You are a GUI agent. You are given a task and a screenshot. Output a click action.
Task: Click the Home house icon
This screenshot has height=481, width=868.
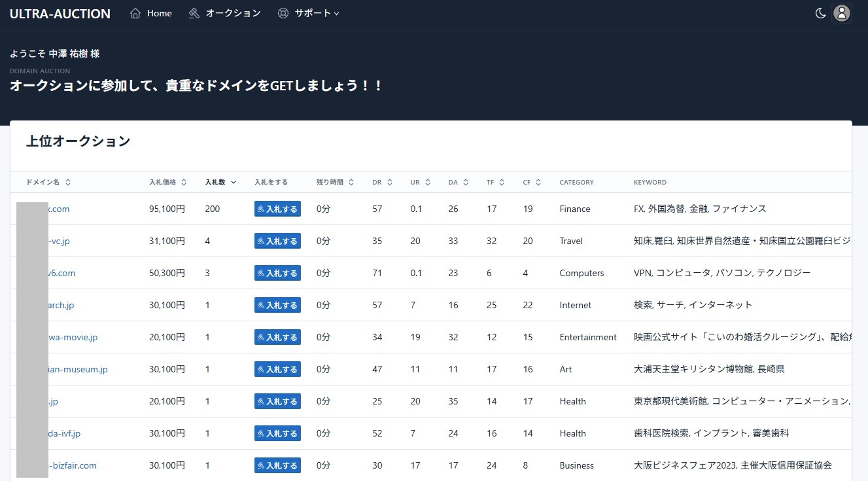[x=135, y=13]
